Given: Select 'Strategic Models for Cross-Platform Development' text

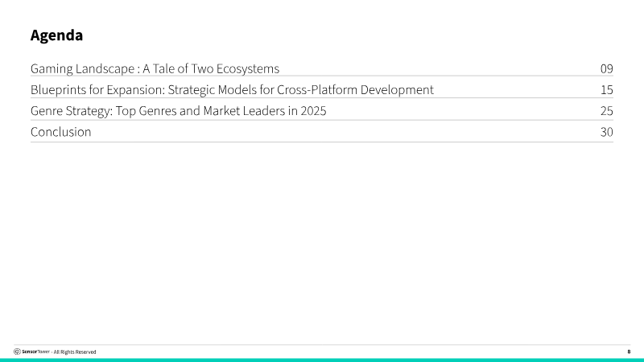Looking at the screenshot, I should [x=300, y=90].
